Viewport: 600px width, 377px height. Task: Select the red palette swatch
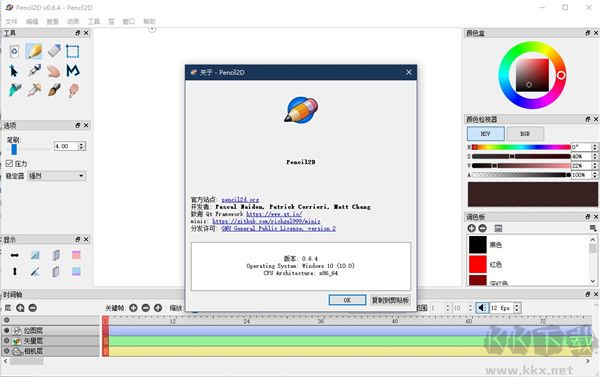tap(478, 264)
